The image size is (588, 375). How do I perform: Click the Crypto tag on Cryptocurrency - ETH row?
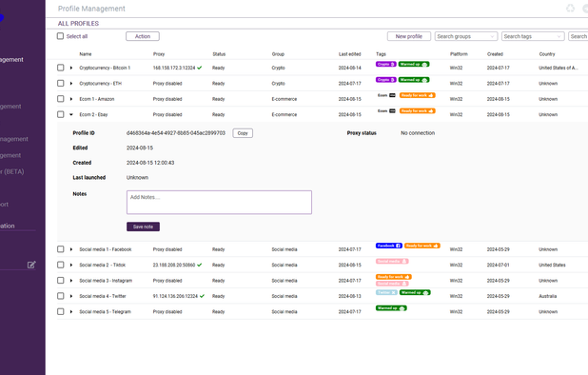coord(386,80)
